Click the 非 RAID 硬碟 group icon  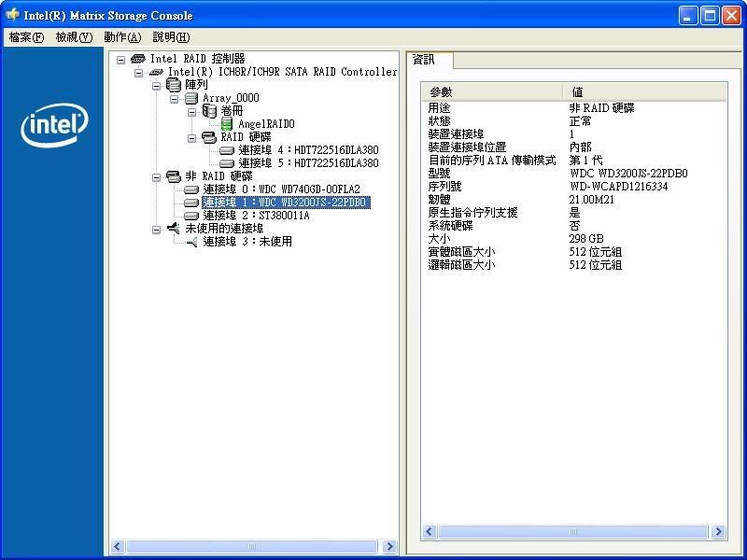click(174, 176)
